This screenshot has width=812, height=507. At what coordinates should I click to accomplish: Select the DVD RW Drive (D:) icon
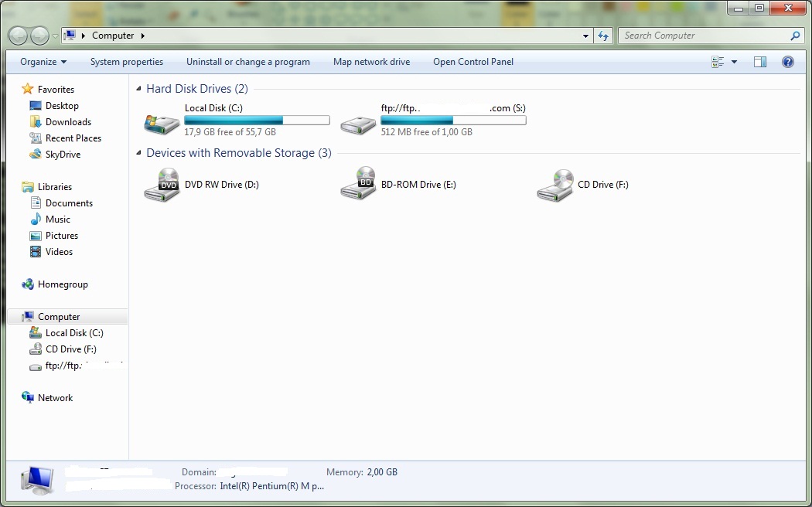point(162,185)
